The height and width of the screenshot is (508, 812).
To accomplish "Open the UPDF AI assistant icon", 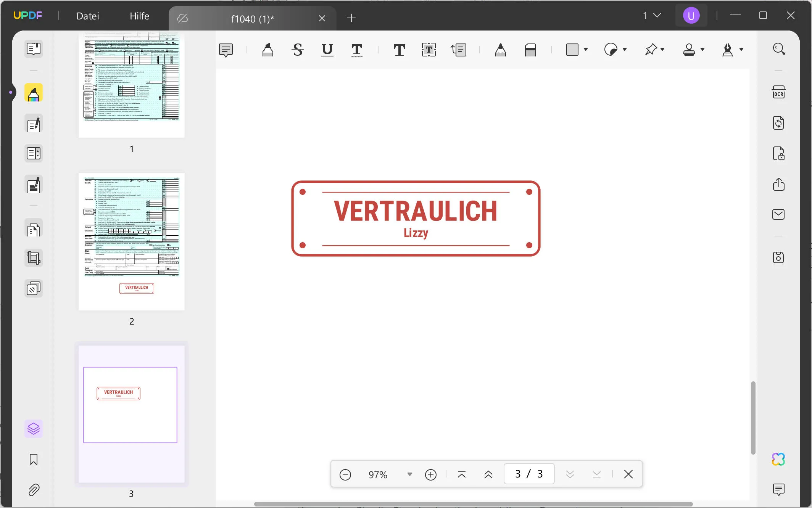I will pos(778,459).
